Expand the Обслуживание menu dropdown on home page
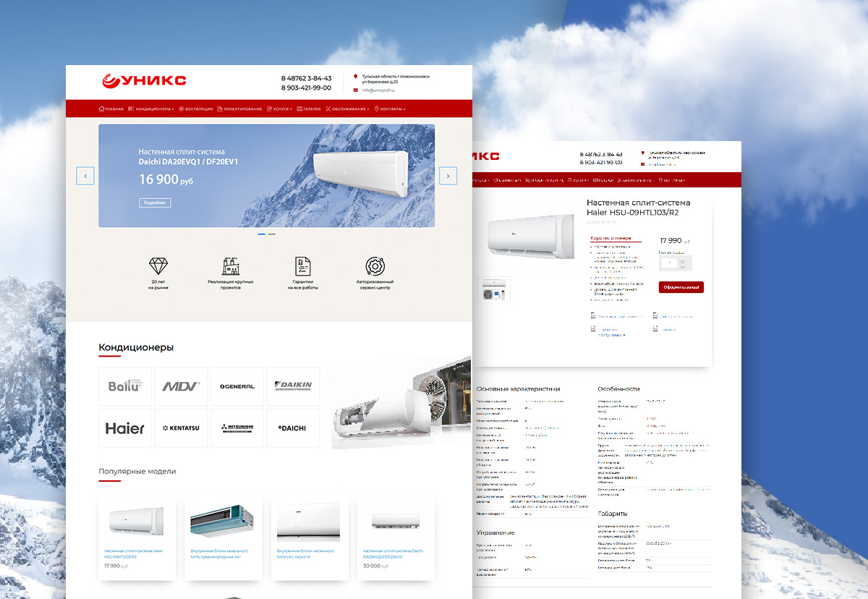 coord(347,109)
